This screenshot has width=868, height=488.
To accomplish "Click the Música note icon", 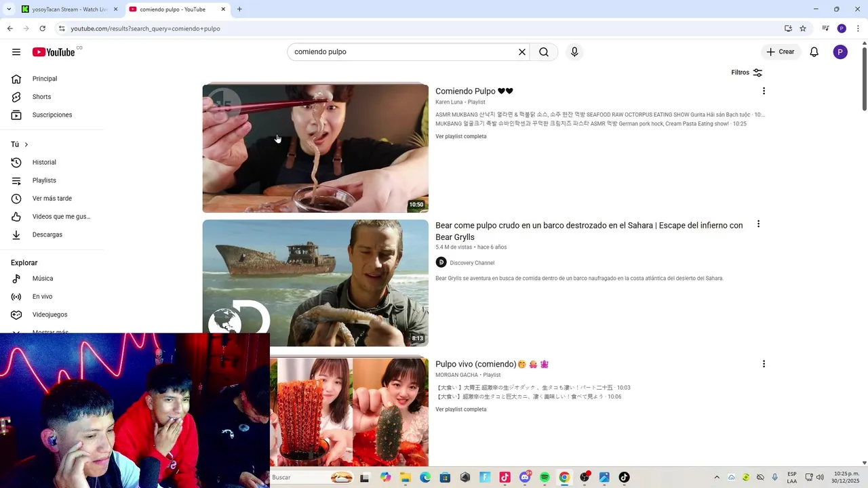I will [x=16, y=279].
